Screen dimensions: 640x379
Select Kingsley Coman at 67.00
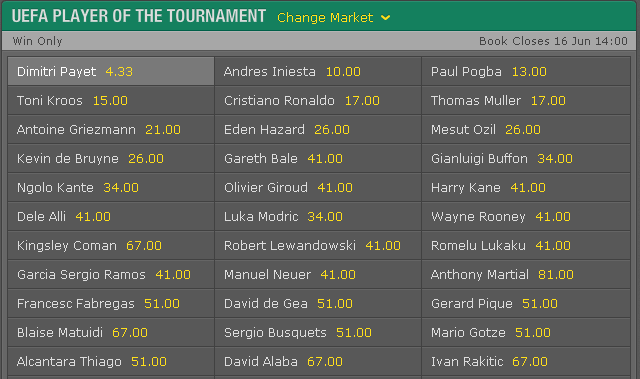pyautogui.click(x=111, y=245)
